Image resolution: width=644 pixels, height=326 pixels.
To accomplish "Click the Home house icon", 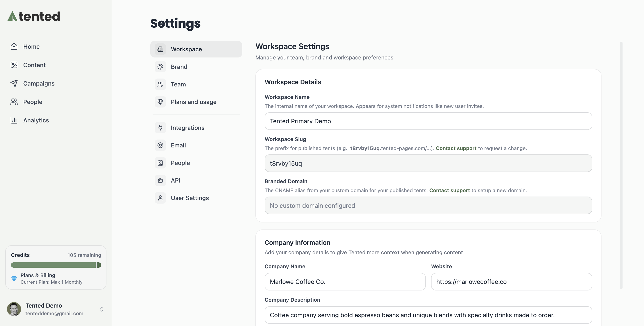I will pos(14,47).
